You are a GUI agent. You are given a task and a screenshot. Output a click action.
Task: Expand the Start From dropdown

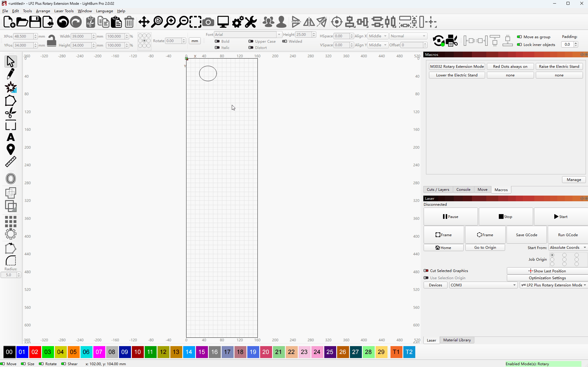[568, 247]
